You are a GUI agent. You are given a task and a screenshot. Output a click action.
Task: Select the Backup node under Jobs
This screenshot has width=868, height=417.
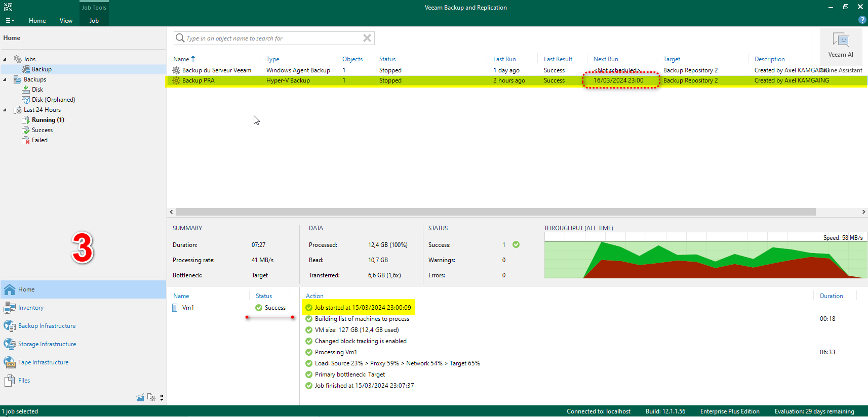[42, 69]
